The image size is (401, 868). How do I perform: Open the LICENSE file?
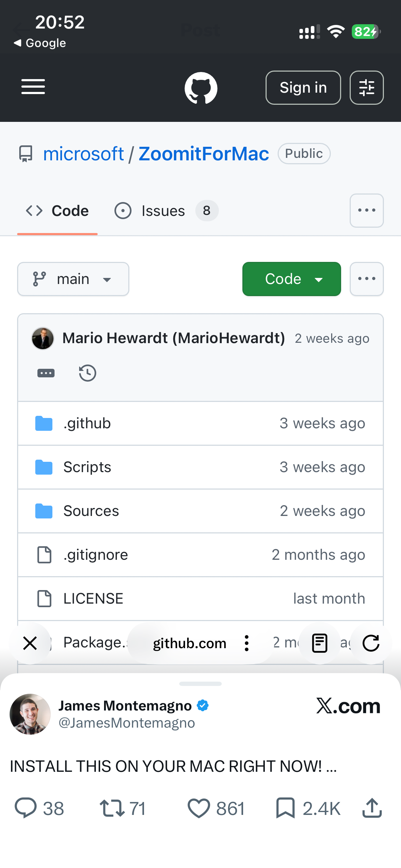[93, 599]
